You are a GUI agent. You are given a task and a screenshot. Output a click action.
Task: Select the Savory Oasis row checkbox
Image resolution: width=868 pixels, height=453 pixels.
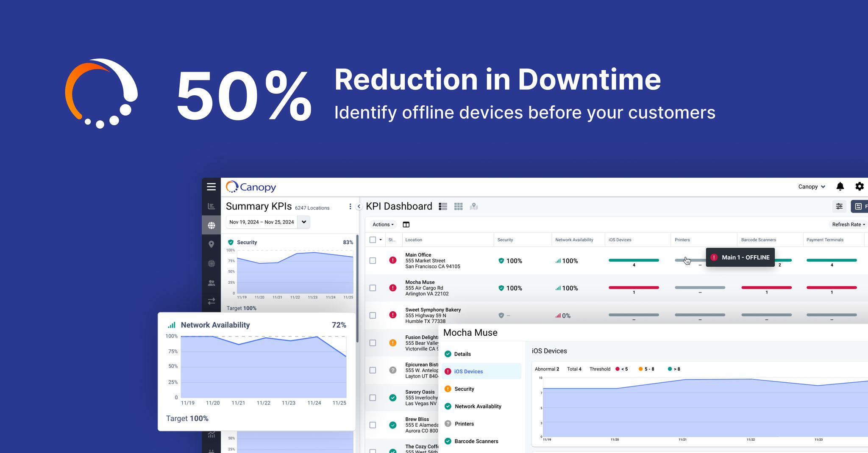(x=373, y=398)
